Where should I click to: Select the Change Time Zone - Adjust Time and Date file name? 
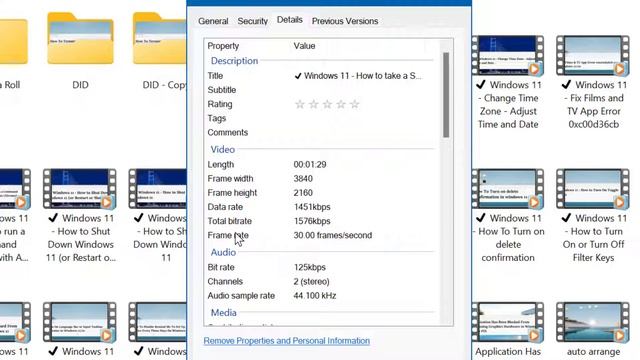click(x=508, y=104)
